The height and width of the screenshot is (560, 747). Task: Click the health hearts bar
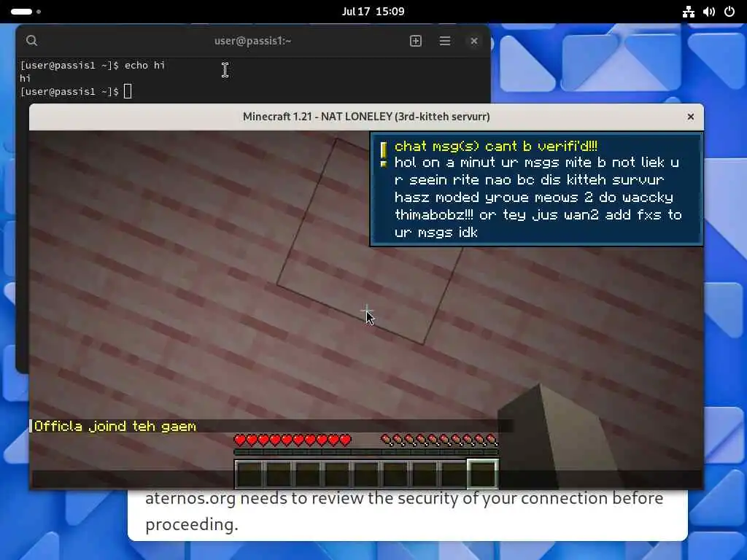coord(293,440)
